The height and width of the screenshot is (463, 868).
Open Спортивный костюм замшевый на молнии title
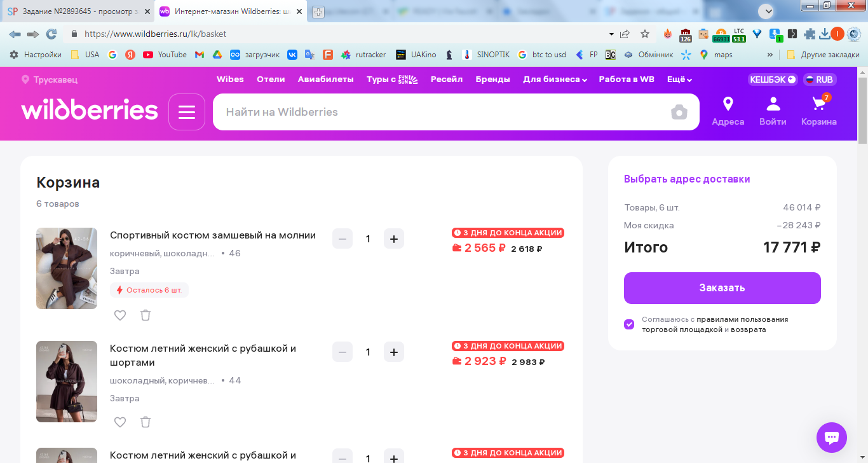(213, 235)
